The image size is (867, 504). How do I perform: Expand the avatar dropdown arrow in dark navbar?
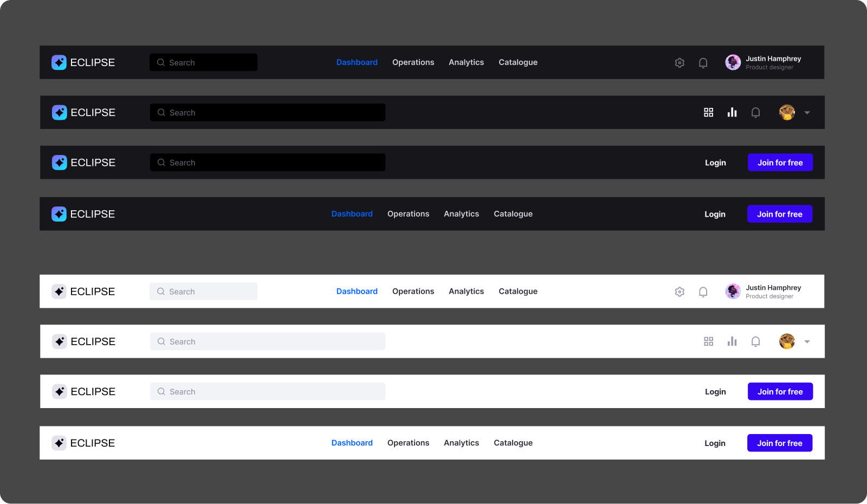pyautogui.click(x=807, y=113)
